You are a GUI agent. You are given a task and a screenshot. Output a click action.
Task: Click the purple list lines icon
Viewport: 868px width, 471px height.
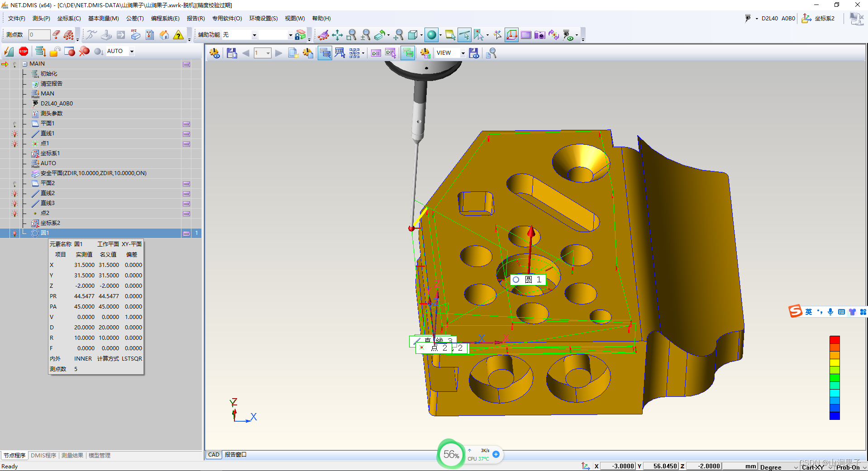(525, 35)
